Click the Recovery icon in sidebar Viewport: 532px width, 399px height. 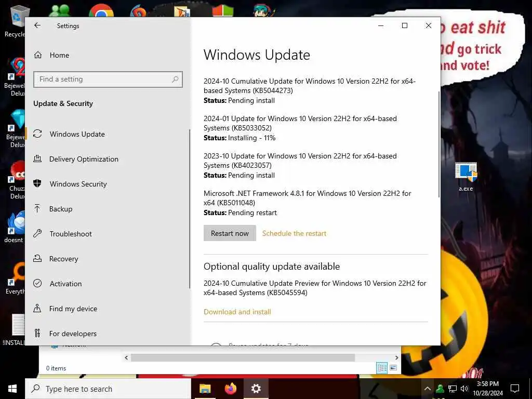coord(37,259)
